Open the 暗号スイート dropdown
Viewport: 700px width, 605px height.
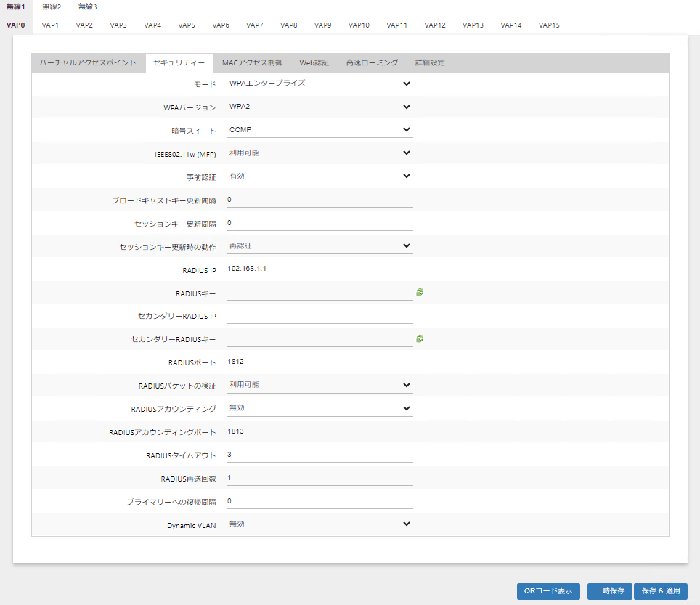point(320,130)
